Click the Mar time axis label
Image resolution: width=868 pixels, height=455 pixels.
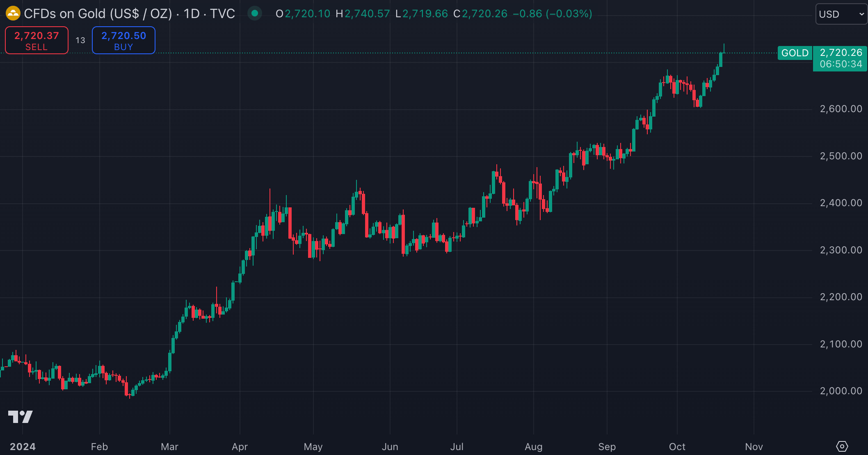point(169,447)
